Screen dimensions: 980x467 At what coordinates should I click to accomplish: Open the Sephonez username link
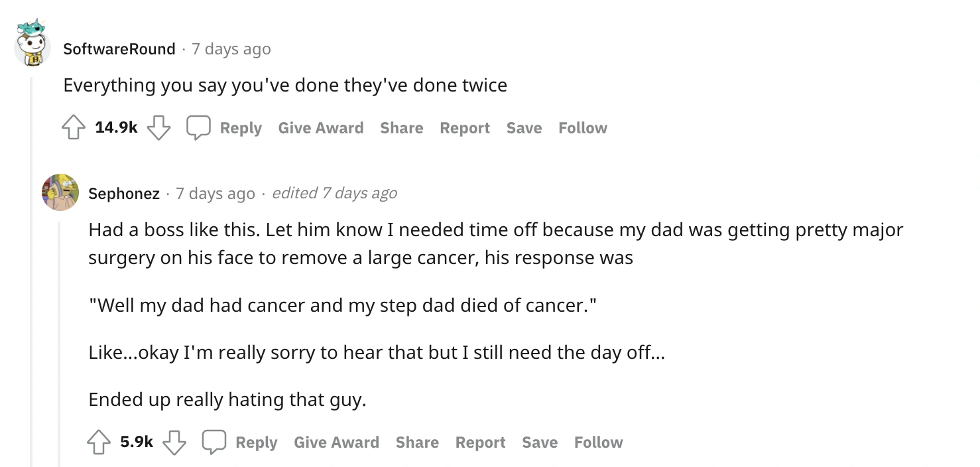point(124,194)
